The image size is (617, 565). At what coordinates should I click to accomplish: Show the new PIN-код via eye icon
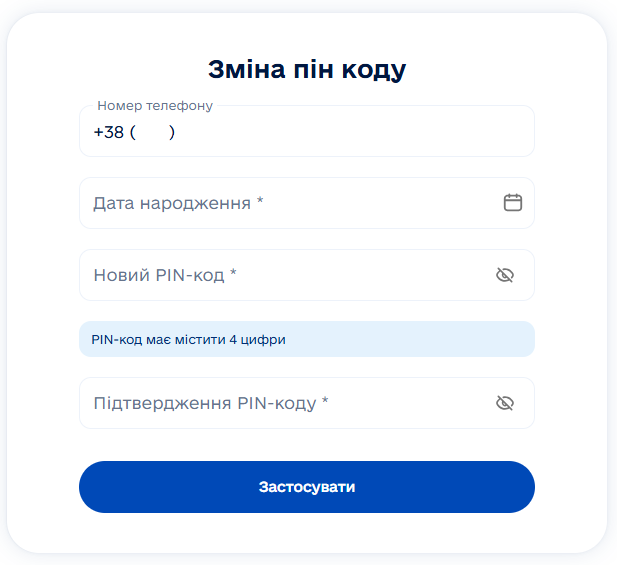pyautogui.click(x=505, y=275)
